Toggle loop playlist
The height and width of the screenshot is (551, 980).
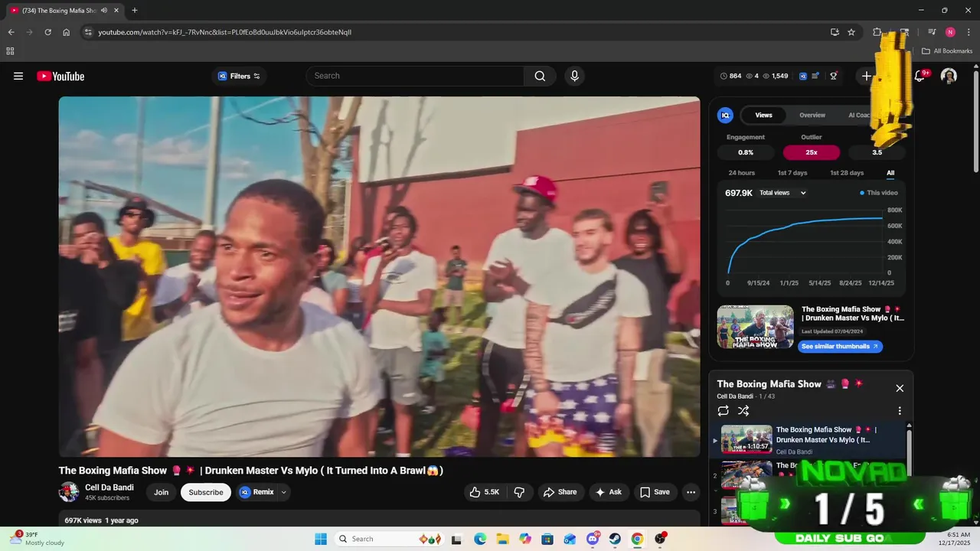(x=723, y=411)
